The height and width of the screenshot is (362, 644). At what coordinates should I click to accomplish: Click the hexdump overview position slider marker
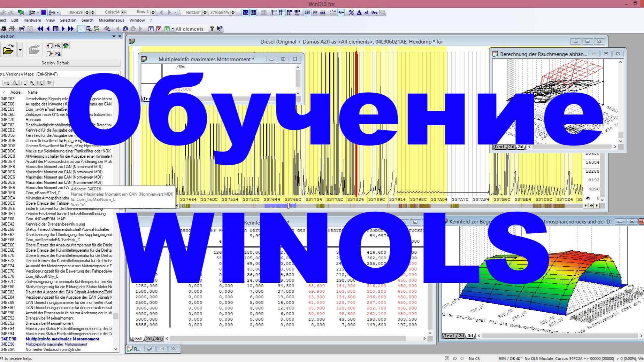[288, 206]
